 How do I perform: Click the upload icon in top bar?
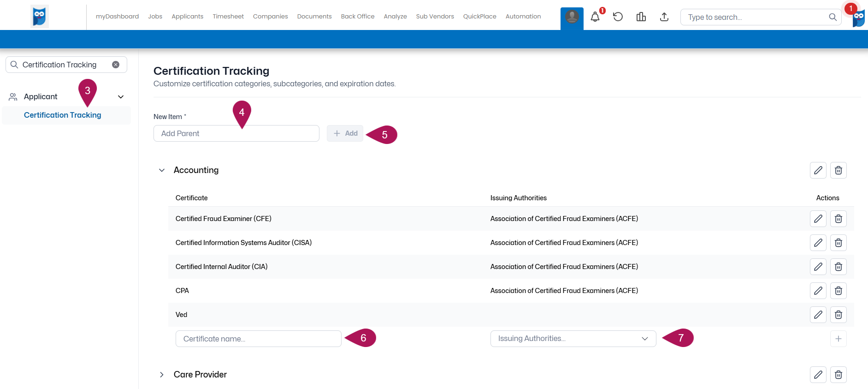coord(664,17)
